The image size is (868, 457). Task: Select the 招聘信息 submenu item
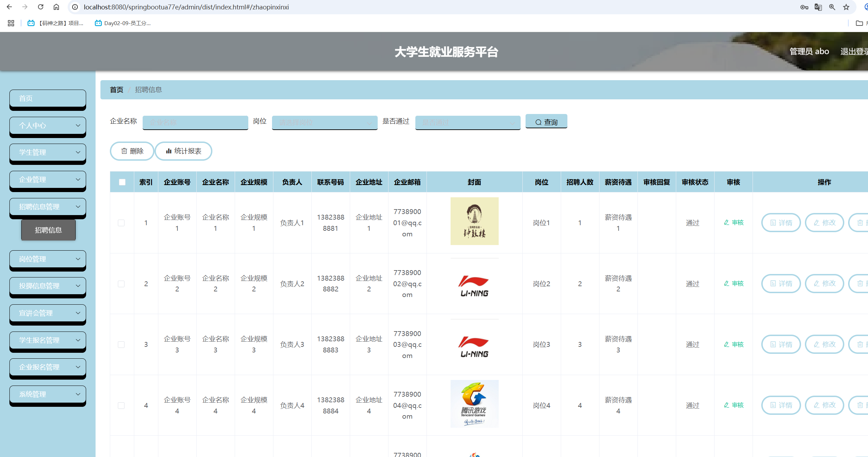click(x=48, y=230)
